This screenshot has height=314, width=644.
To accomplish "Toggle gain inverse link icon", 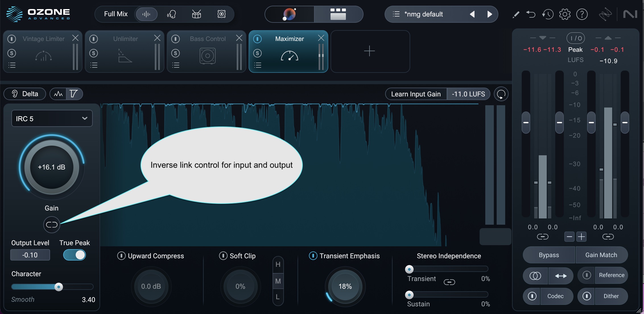I will (x=52, y=225).
